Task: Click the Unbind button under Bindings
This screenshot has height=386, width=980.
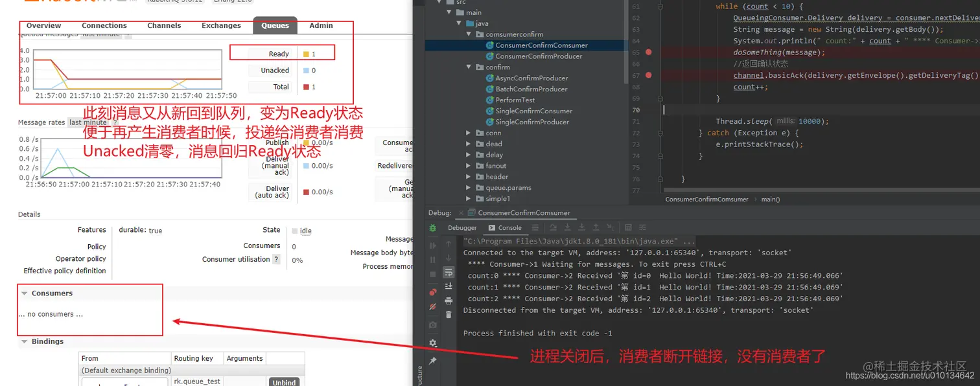Action: 284,382
